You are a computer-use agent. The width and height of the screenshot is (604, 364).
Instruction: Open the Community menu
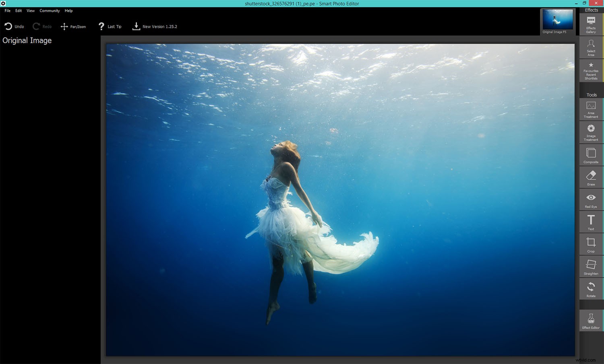point(50,10)
